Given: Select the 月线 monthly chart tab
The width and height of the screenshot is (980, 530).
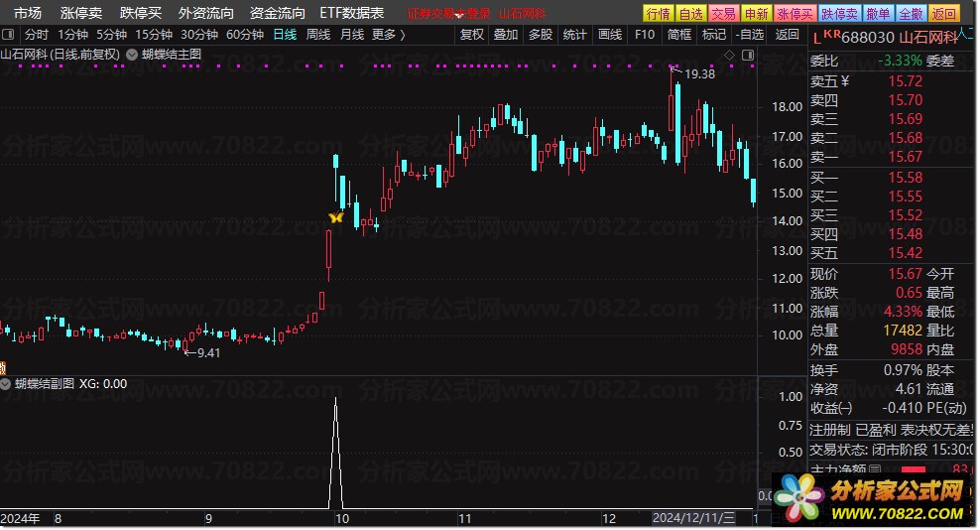Looking at the screenshot, I should coord(352,35).
